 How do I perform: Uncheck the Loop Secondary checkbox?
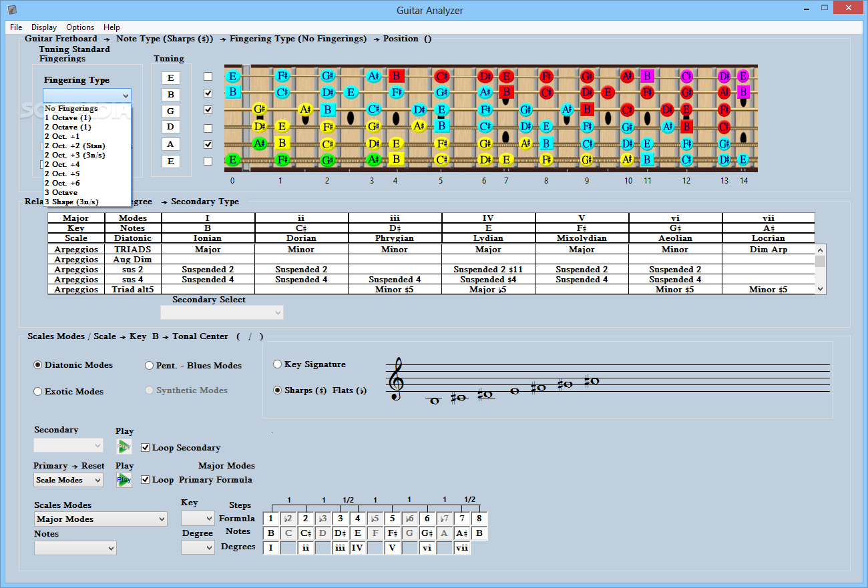(x=146, y=447)
